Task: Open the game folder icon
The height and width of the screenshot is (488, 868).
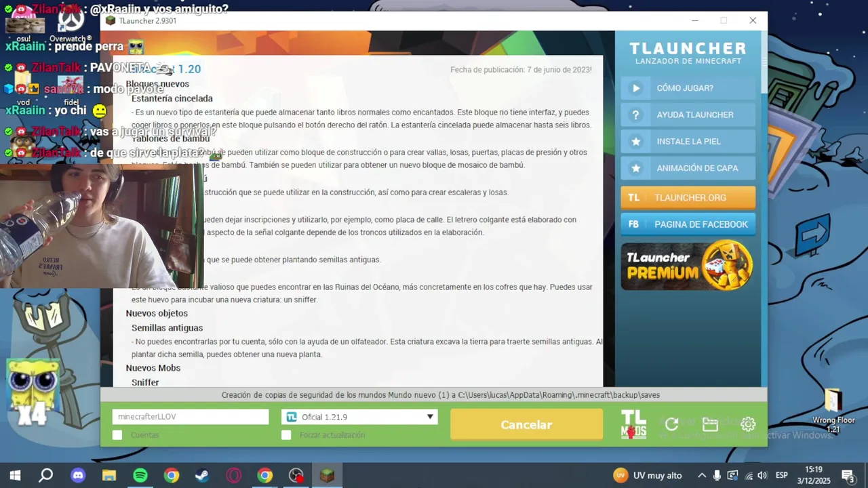Action: [710, 424]
